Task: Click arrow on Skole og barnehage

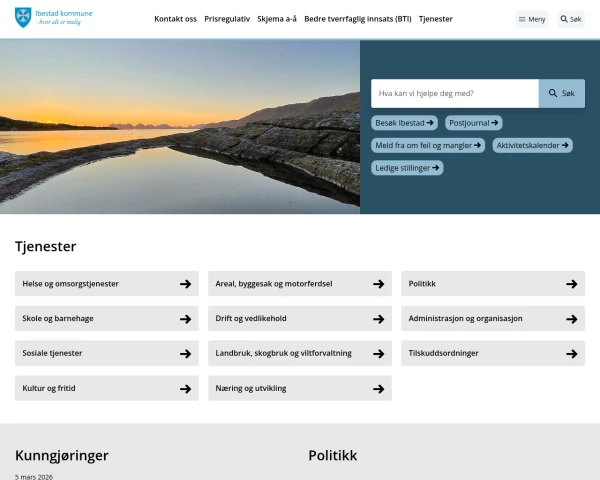Action: point(185,319)
